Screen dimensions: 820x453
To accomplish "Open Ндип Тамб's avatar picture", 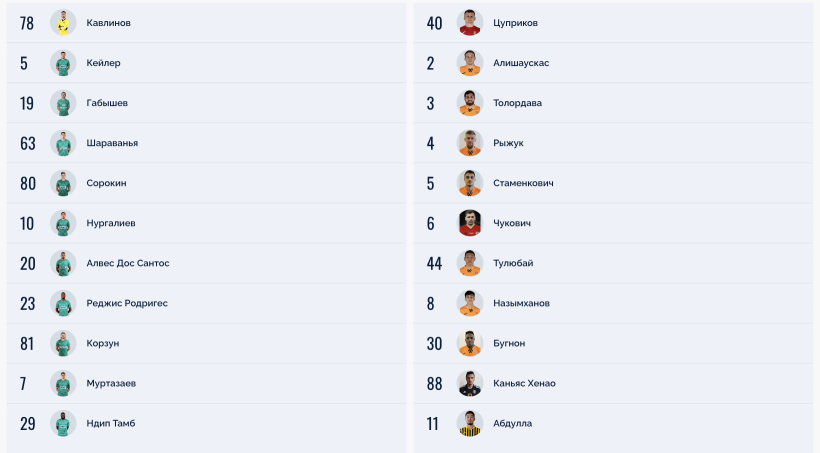I will click(63, 423).
